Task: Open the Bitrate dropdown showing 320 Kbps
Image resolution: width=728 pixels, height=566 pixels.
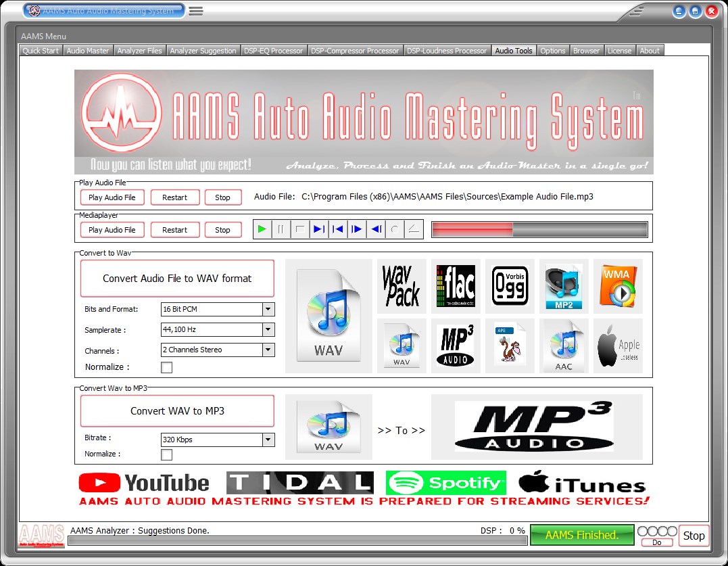Action: click(x=268, y=440)
